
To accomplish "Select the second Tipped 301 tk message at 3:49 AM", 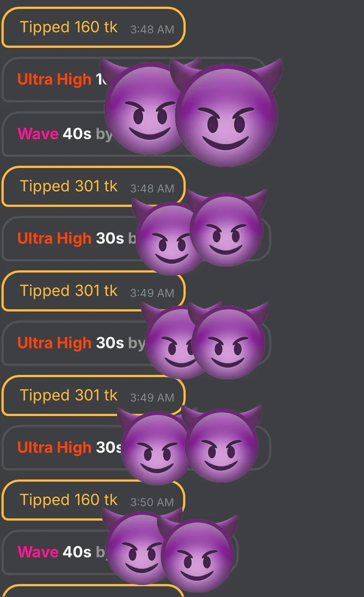I will (x=93, y=396).
